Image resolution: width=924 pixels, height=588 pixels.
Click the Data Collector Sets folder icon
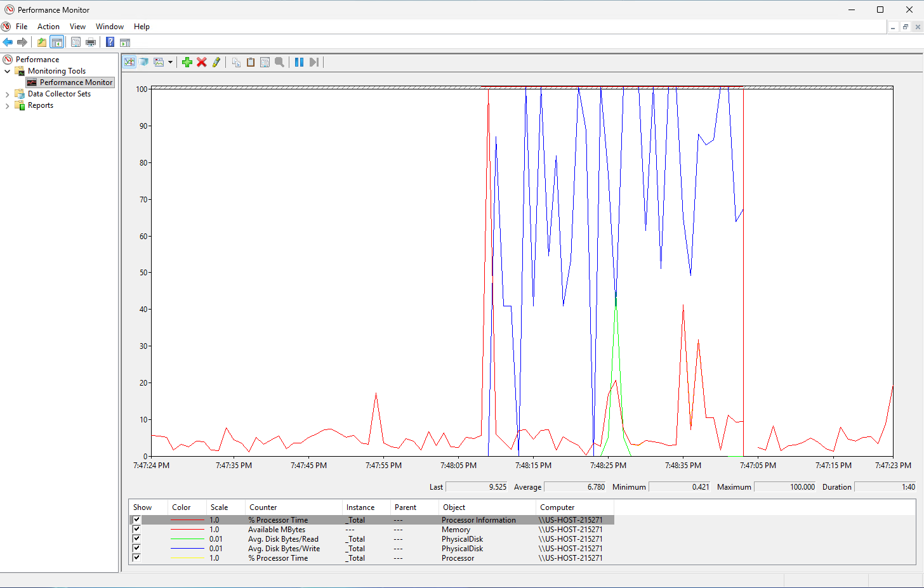click(x=20, y=94)
